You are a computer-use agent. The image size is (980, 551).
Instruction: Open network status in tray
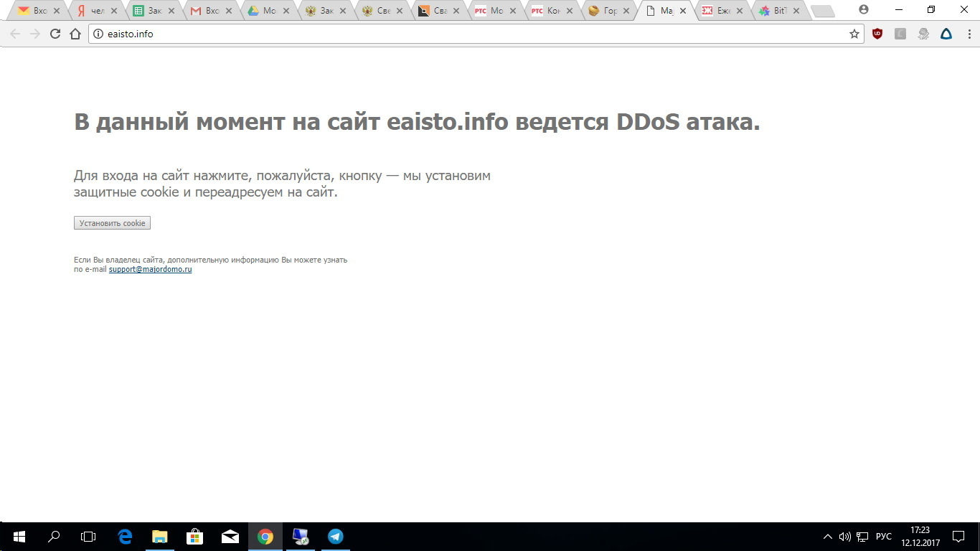[862, 537]
